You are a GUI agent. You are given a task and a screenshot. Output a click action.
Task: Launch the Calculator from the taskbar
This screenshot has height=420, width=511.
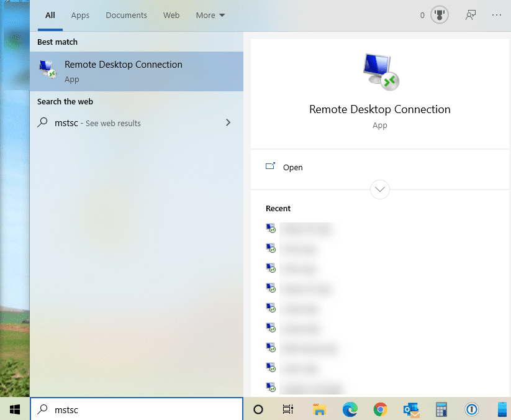[x=441, y=409]
